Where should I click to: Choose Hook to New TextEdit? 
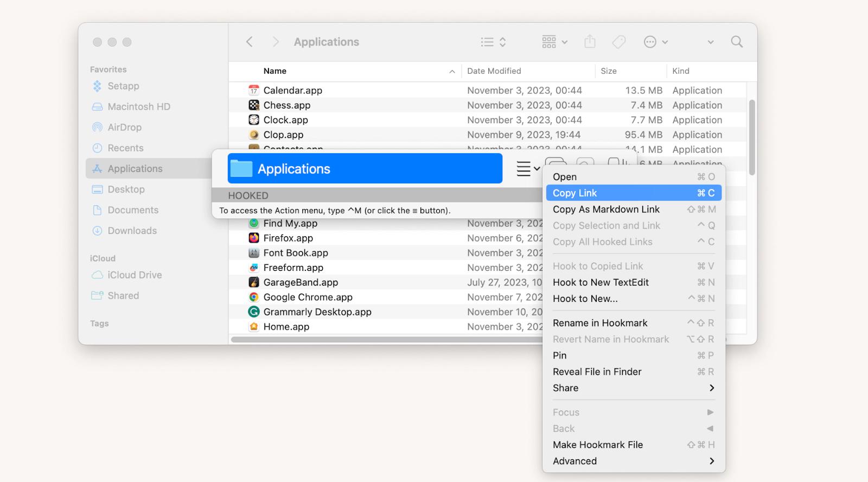634,282
